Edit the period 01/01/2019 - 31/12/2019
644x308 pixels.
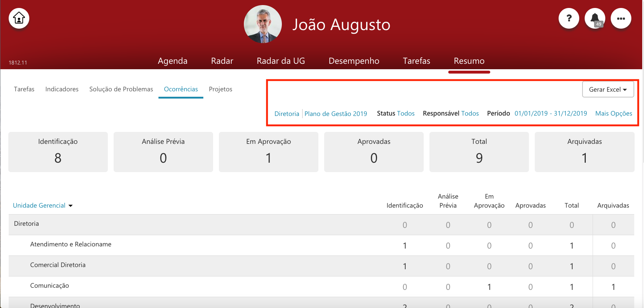pos(551,113)
